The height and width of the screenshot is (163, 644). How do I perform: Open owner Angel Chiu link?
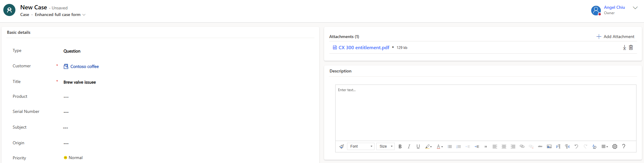point(614,7)
